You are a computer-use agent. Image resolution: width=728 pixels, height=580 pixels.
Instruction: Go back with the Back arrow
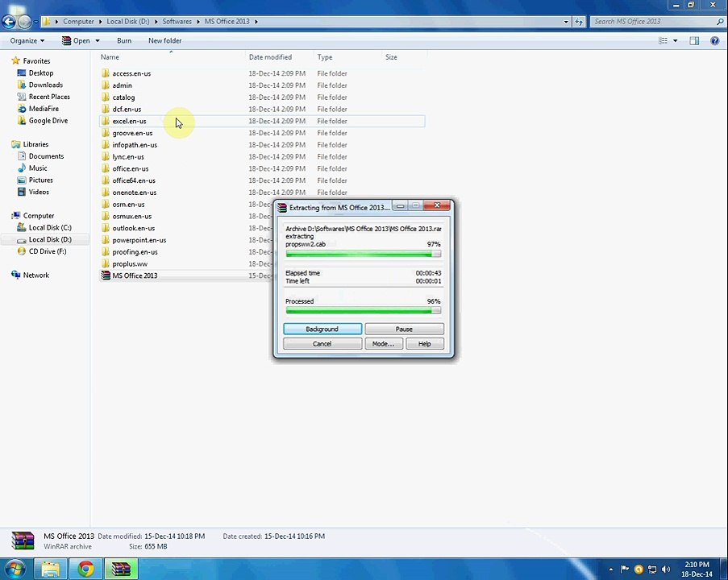click(9, 21)
